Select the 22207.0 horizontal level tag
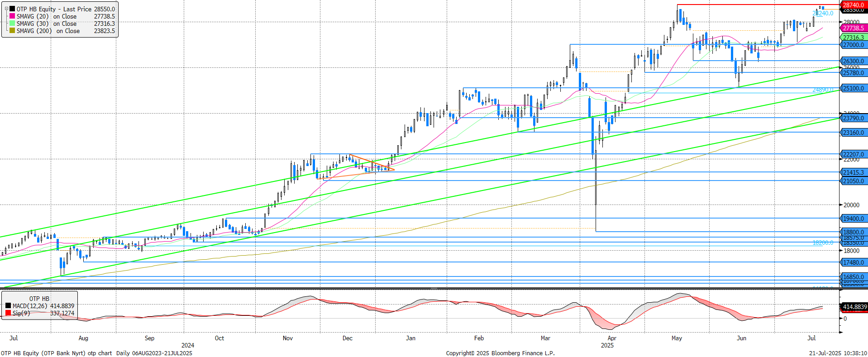 854,154
